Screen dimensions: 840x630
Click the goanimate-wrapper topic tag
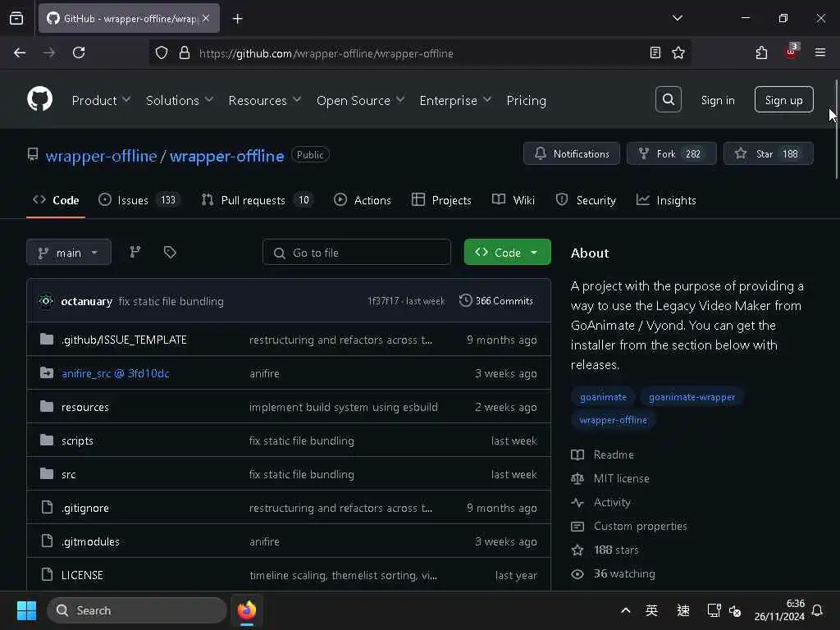tap(692, 397)
